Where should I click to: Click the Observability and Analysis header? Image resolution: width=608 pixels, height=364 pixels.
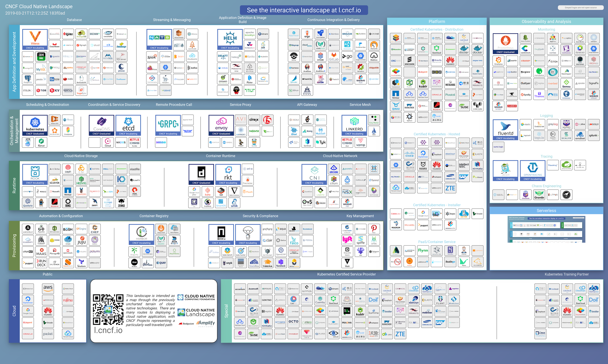pyautogui.click(x=546, y=21)
